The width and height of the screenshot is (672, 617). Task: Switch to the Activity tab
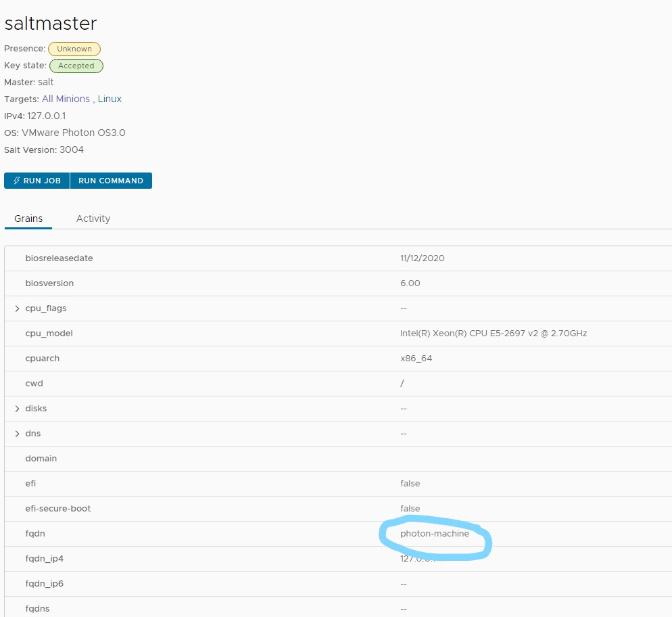(x=93, y=219)
